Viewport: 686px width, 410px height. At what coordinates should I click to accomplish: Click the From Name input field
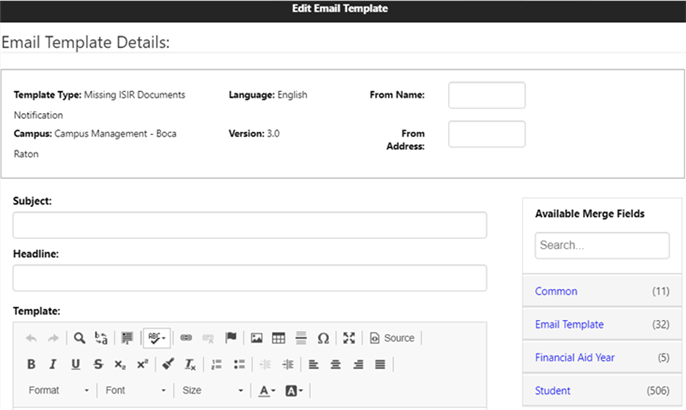(487, 95)
